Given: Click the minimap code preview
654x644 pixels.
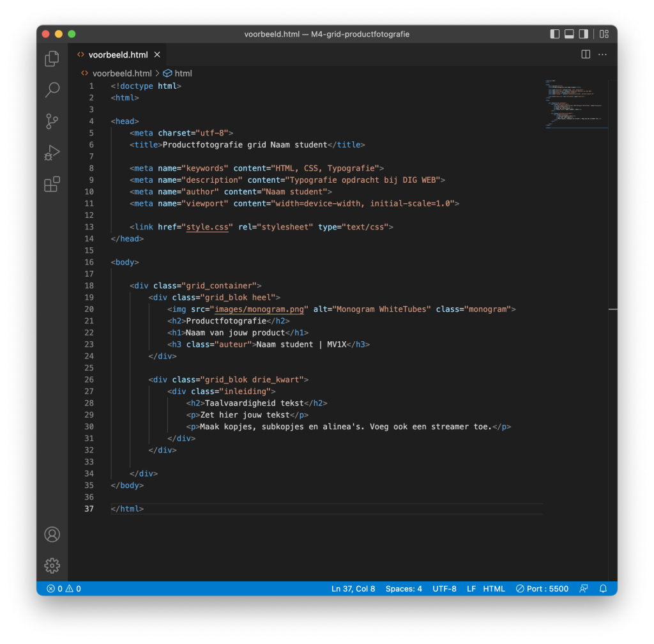Looking at the screenshot, I should click(575, 103).
